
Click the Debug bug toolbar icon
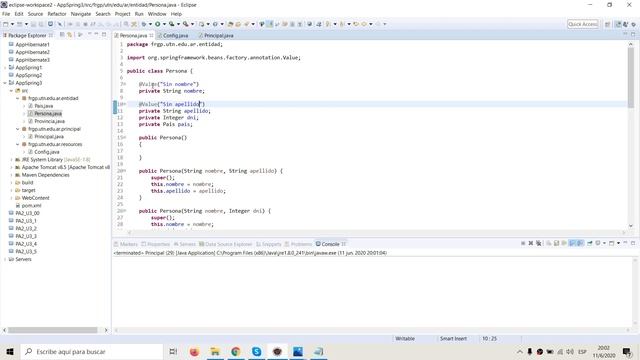click(x=144, y=24)
